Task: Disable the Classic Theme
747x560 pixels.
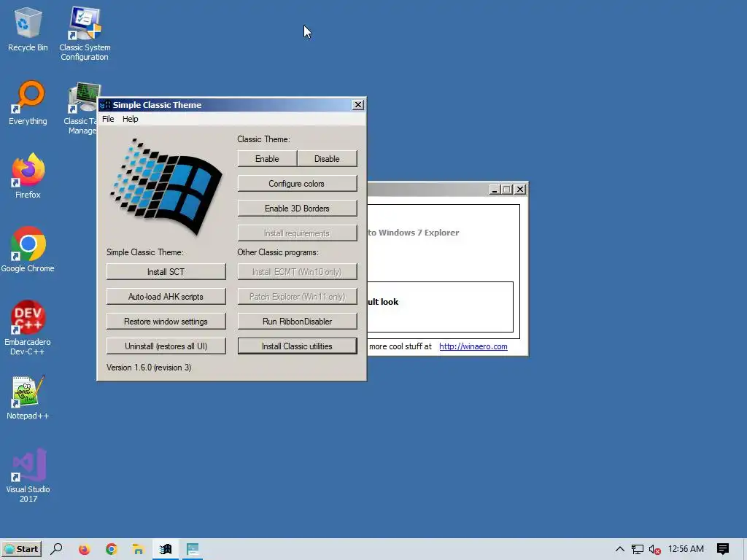Action: (x=327, y=158)
